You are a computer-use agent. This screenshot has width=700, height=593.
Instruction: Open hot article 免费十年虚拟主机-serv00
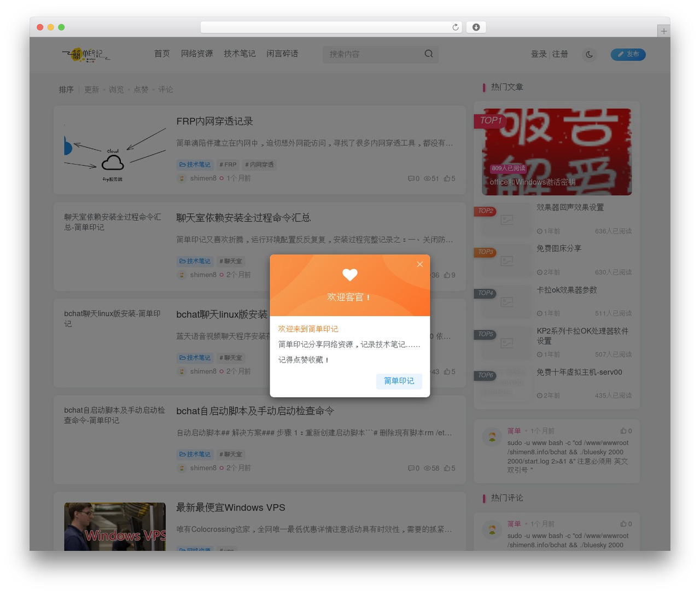click(x=579, y=372)
